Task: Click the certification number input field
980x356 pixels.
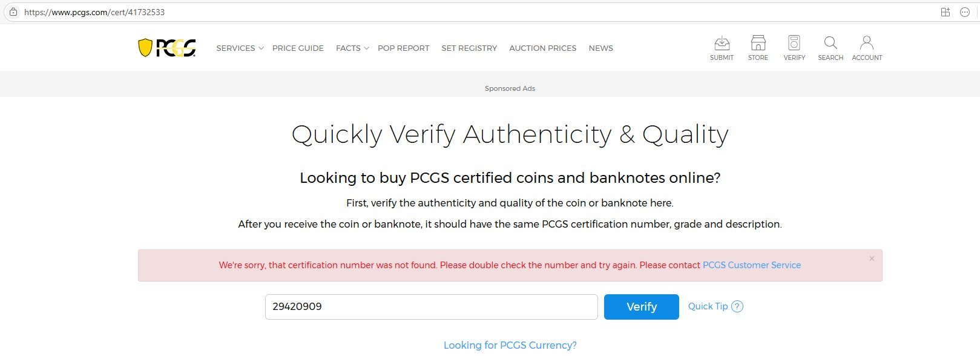Action: click(x=431, y=307)
